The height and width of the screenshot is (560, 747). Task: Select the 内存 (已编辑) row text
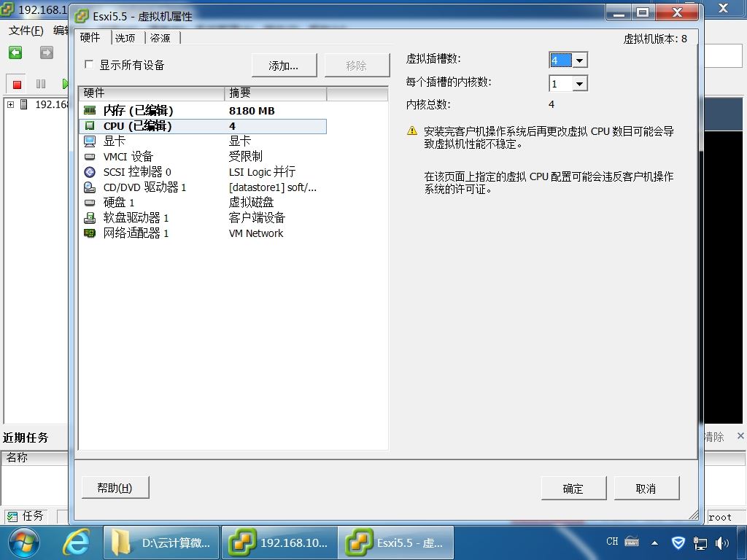138,111
